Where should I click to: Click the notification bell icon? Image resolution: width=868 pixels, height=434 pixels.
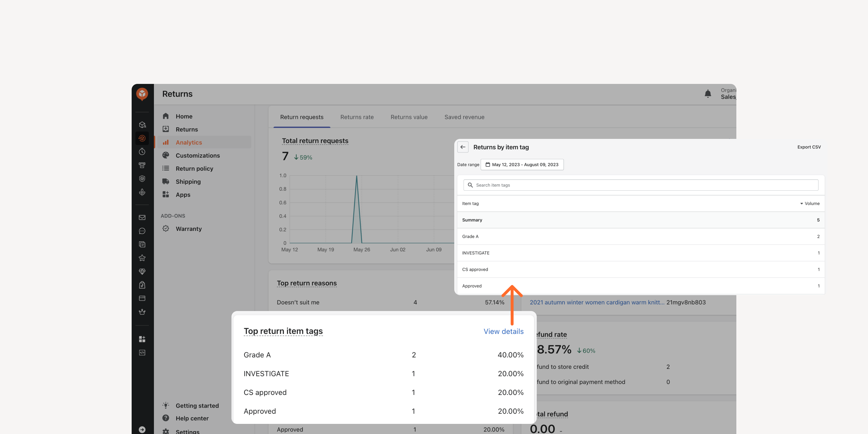(708, 94)
